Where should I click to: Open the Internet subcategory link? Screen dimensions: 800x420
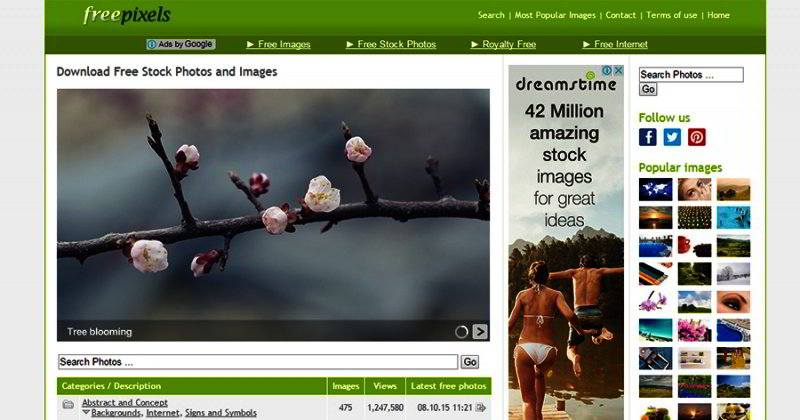tap(163, 413)
